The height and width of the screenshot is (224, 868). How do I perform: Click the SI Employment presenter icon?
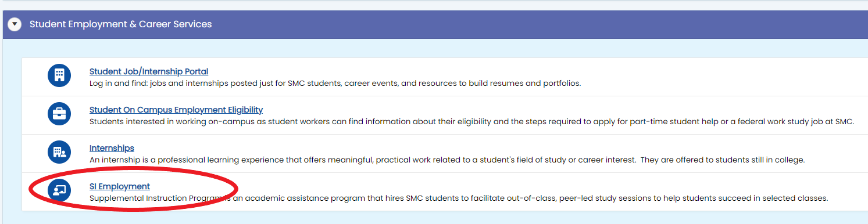pyautogui.click(x=59, y=190)
